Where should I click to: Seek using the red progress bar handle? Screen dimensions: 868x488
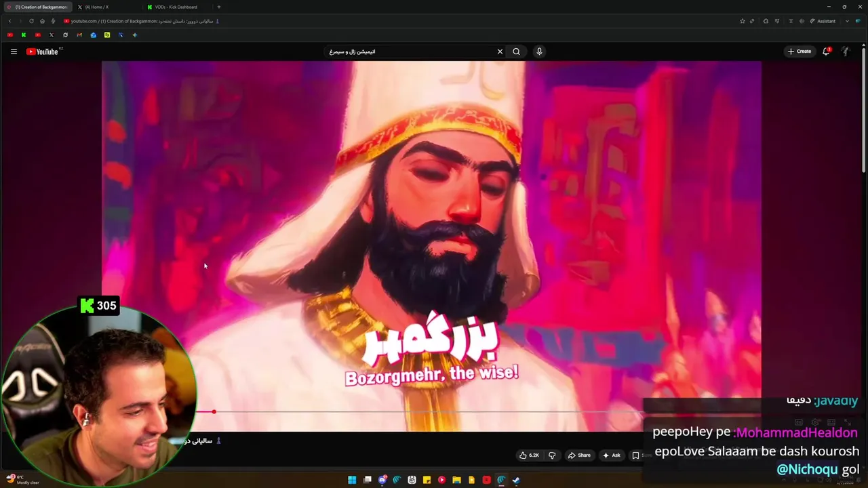click(x=214, y=411)
